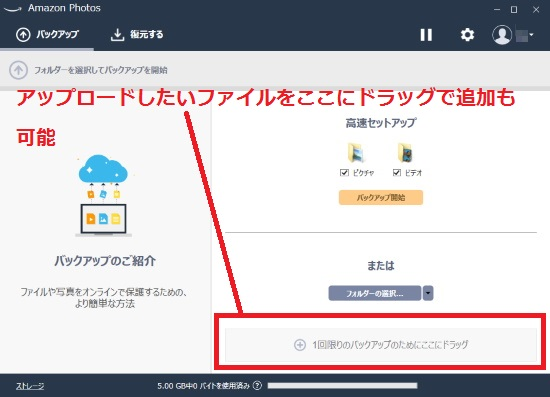The image size is (550, 397).
Task: Switch to the バックアップ tab
Action: (x=47, y=34)
